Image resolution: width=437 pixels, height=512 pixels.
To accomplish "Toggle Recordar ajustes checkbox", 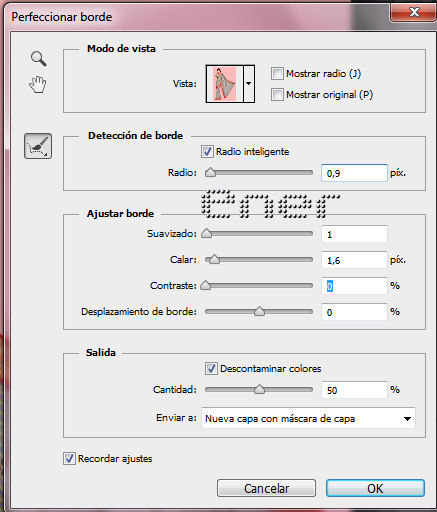I will (69, 459).
